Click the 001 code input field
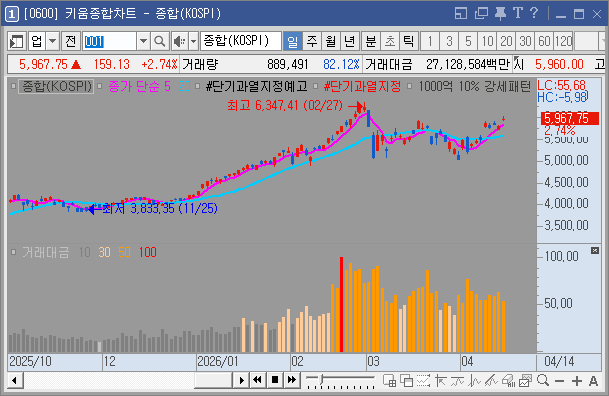This screenshot has width=609, height=396. [110, 41]
